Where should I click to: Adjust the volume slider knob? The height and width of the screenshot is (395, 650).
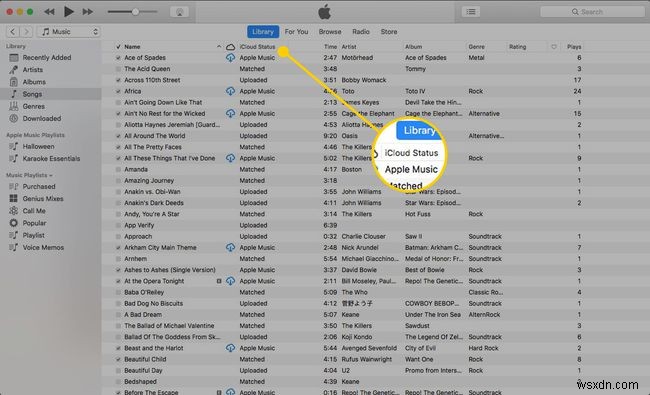(x=135, y=12)
